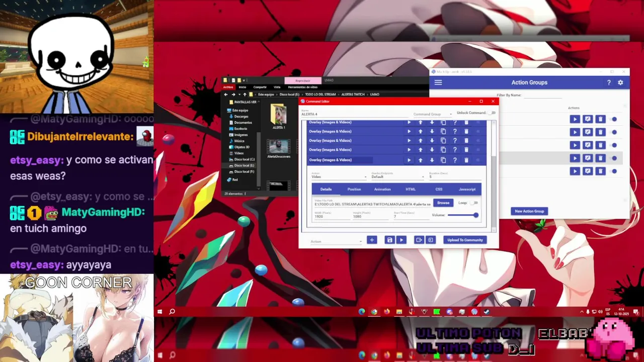Delete the highlighted action group row
644x362 pixels.
pos(600,158)
